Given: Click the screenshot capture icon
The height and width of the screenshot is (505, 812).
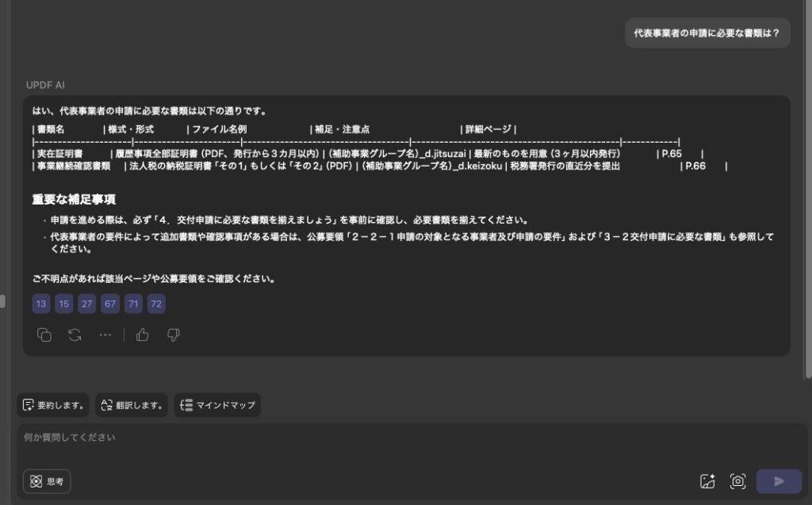Looking at the screenshot, I should click(x=738, y=481).
